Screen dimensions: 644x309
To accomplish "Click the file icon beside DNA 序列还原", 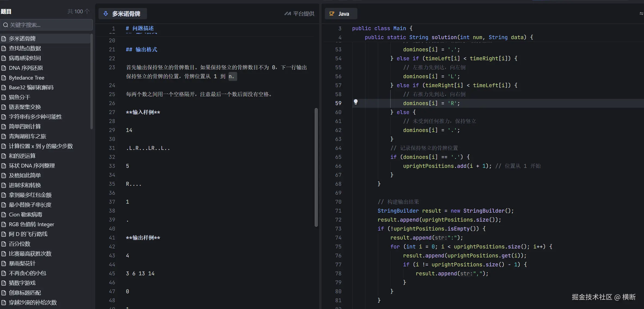I will 4,68.
